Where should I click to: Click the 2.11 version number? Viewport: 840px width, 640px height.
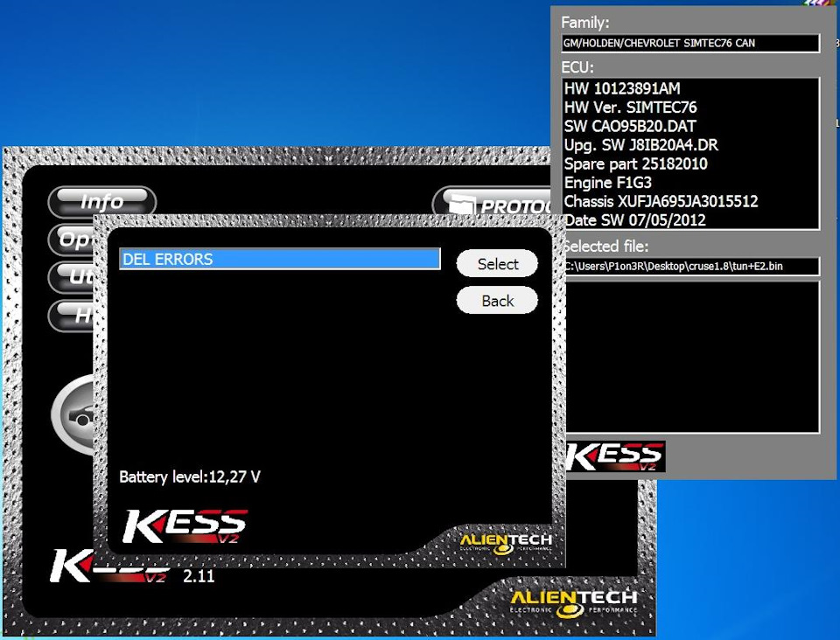coord(199,576)
